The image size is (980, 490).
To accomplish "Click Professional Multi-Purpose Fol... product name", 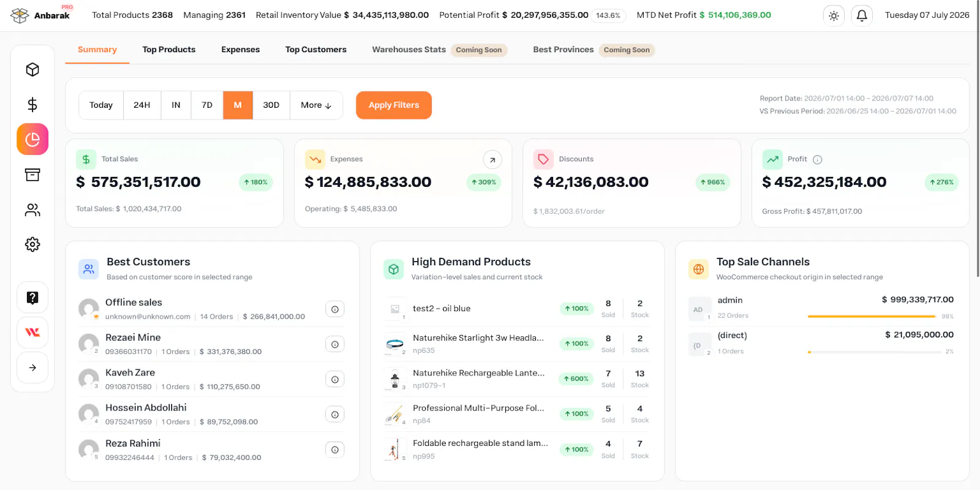I will click(478, 408).
